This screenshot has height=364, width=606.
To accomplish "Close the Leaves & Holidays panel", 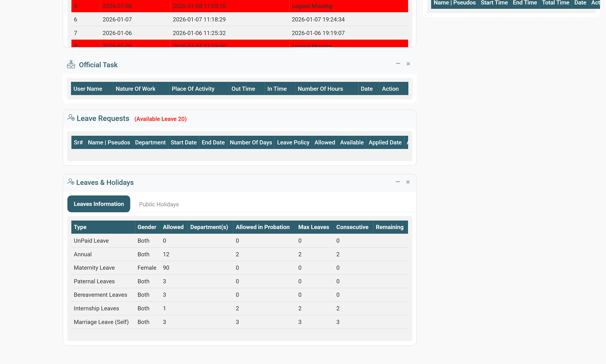I will 408,182.
